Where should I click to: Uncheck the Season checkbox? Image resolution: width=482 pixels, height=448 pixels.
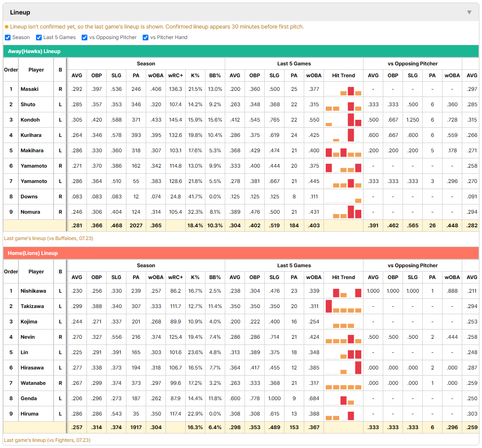pos(8,37)
